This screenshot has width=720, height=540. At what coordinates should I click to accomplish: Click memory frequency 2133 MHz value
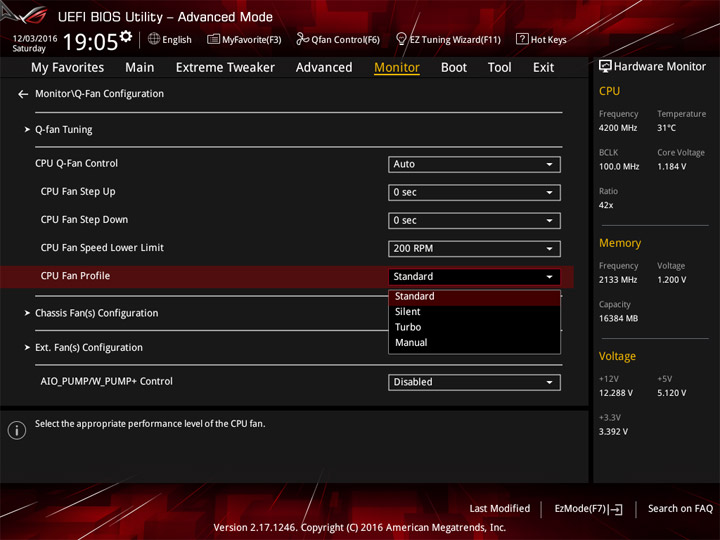pos(618,280)
